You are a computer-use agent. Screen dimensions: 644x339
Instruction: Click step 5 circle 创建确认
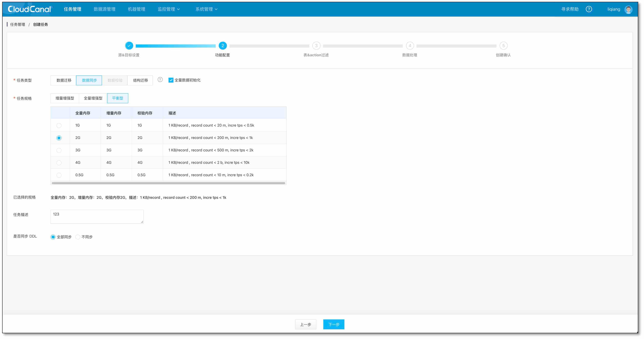tap(504, 46)
